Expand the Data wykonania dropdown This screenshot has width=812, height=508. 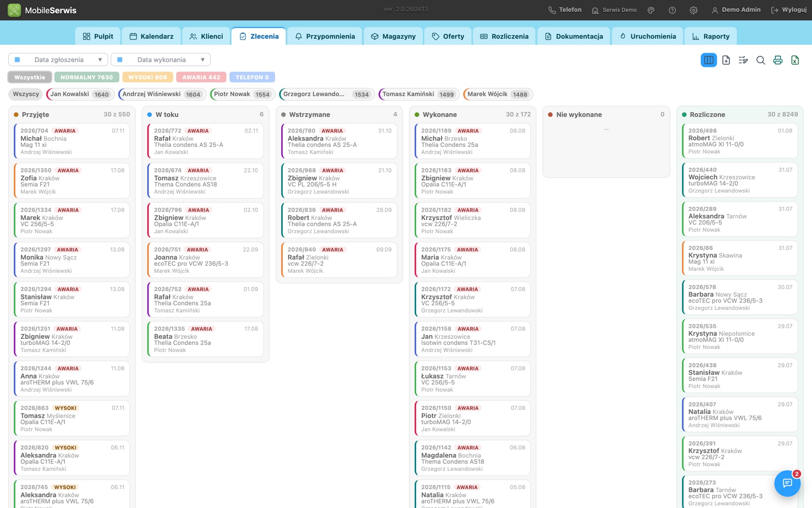(x=160, y=60)
